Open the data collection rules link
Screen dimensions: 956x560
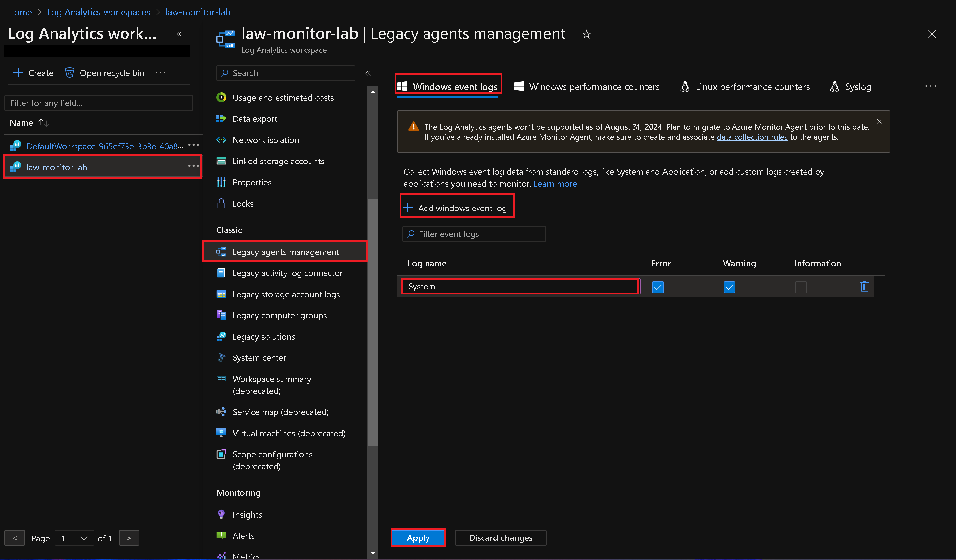[x=752, y=137]
